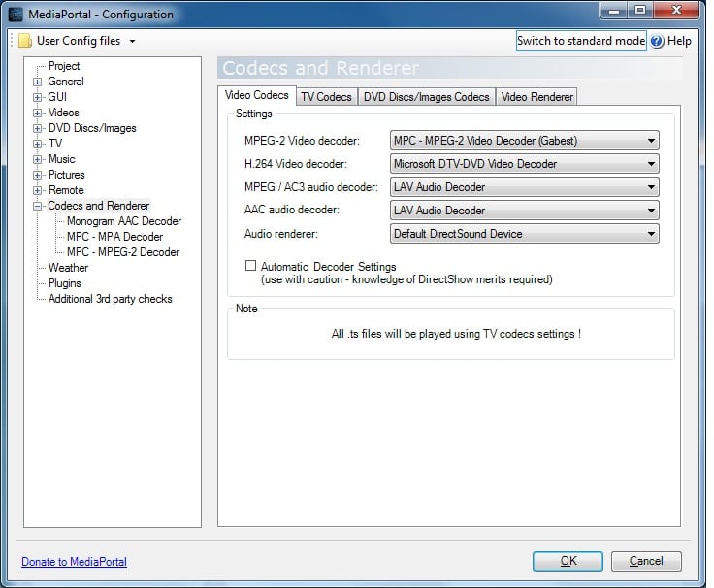Open the Audio renderer dropdown
The width and height of the screenshot is (714, 588).
pyautogui.click(x=524, y=234)
